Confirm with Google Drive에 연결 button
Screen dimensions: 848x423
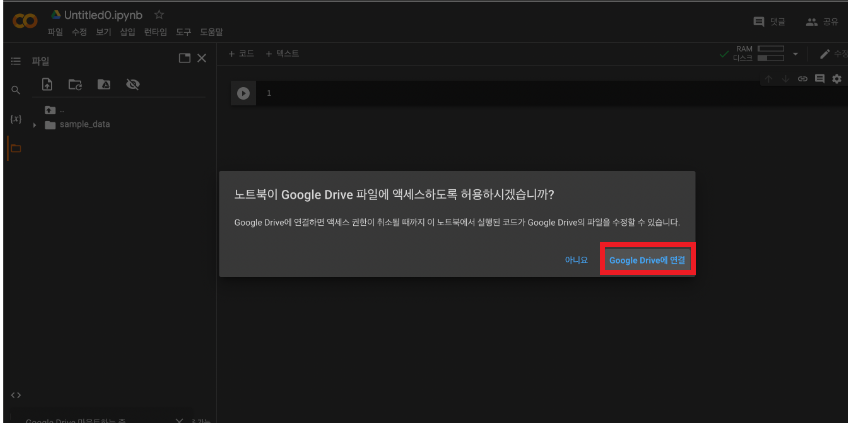[647, 260]
